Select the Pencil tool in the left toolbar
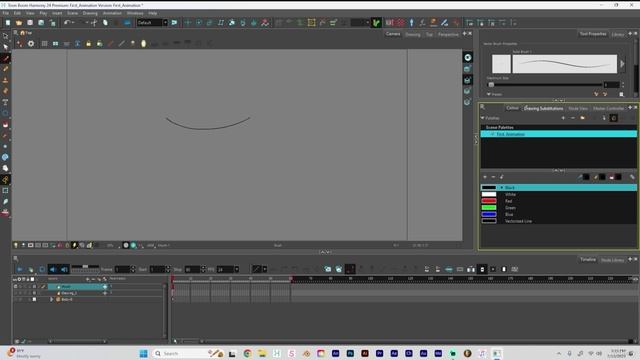The width and height of the screenshot is (640, 360). [x=5, y=69]
